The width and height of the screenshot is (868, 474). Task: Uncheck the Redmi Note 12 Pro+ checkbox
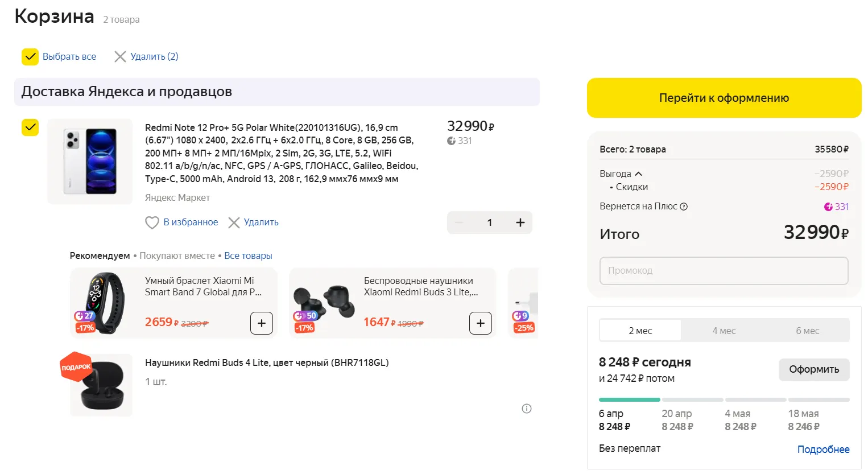click(30, 127)
